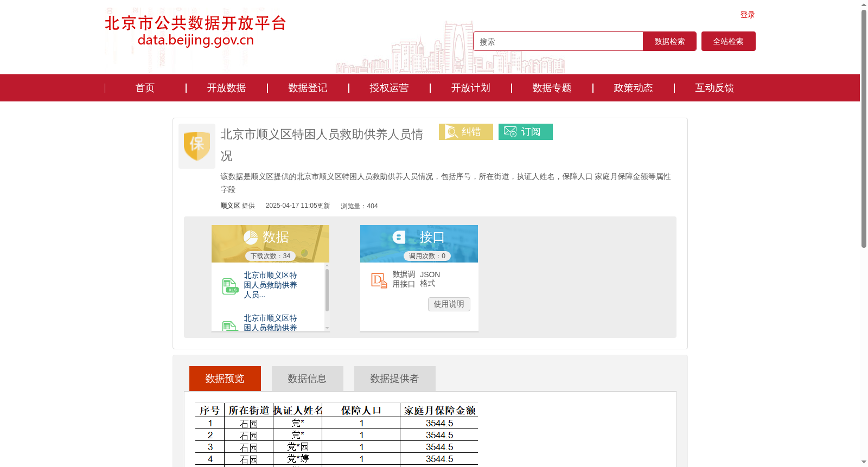Click the 全站检索 button
The height and width of the screenshot is (467, 868).
click(729, 41)
